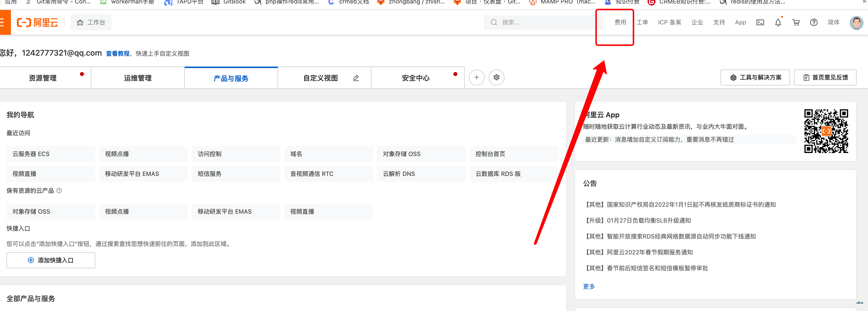
Task: Click help icon next to 保有资源的云产品
Action: point(59,191)
